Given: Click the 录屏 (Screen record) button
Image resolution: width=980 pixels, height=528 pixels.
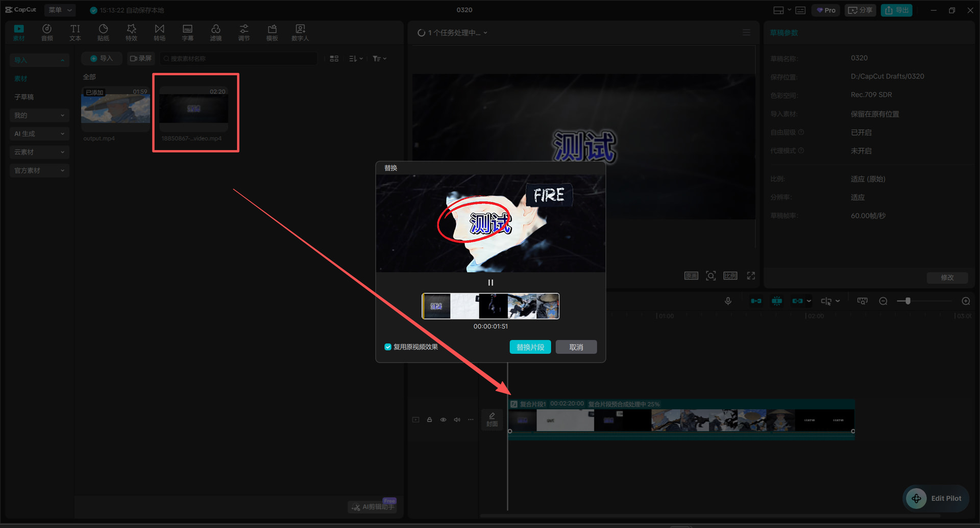Looking at the screenshot, I should tap(140, 59).
